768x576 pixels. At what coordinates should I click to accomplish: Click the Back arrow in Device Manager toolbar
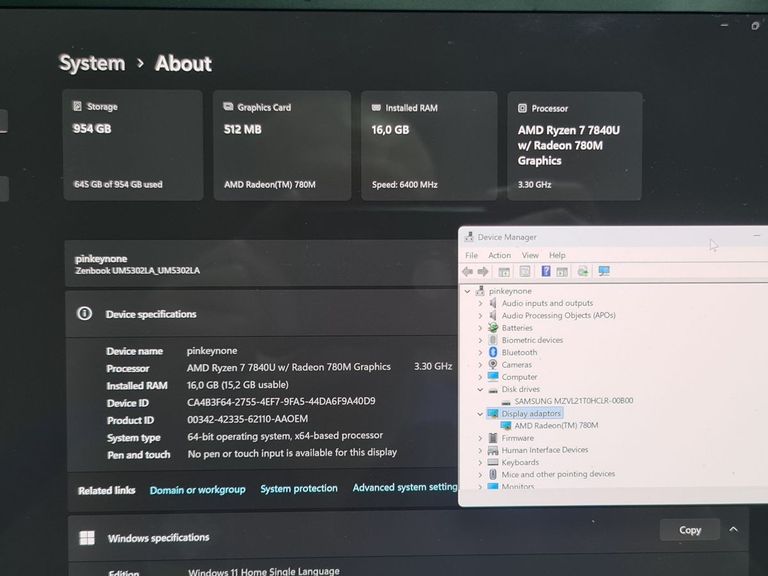point(468,271)
